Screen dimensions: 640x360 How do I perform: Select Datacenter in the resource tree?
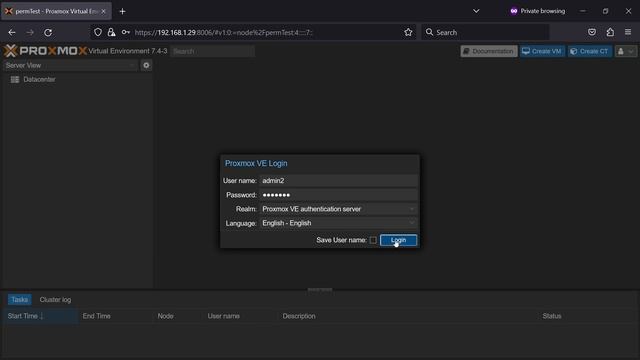39,80
